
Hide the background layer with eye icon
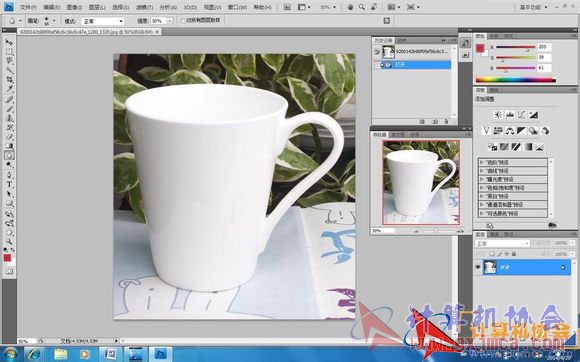point(478,267)
